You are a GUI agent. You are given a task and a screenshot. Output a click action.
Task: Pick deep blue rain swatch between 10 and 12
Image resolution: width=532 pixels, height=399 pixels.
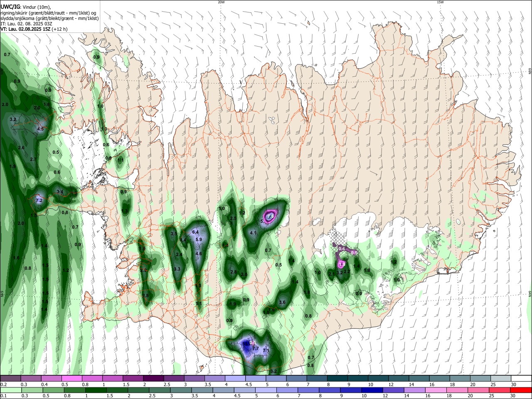(x=372, y=390)
